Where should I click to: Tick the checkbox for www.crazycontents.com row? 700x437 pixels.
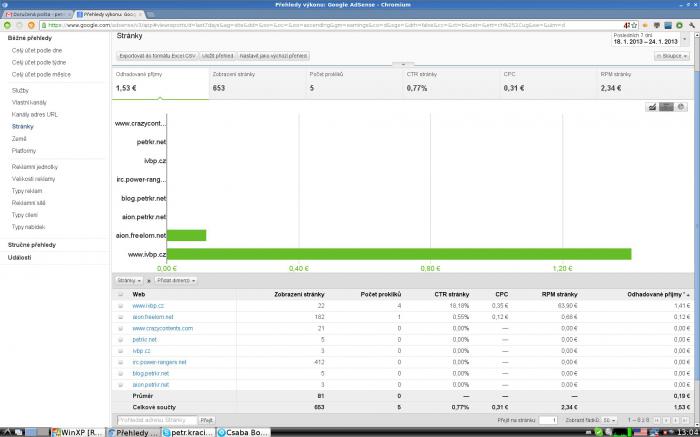[x=121, y=329]
